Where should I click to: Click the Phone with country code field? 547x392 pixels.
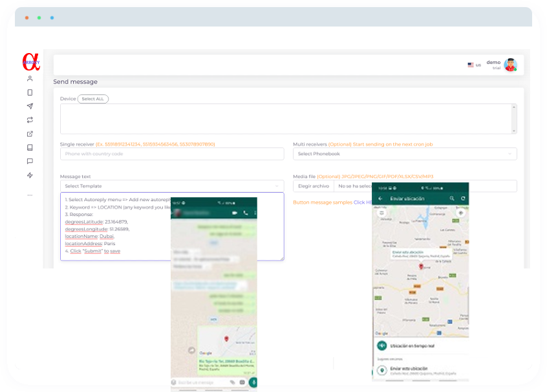tap(171, 154)
